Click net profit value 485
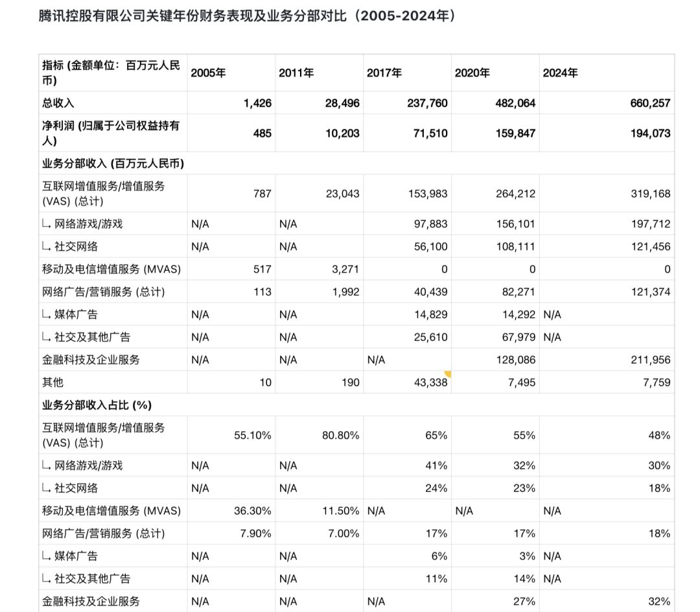 coord(262,133)
